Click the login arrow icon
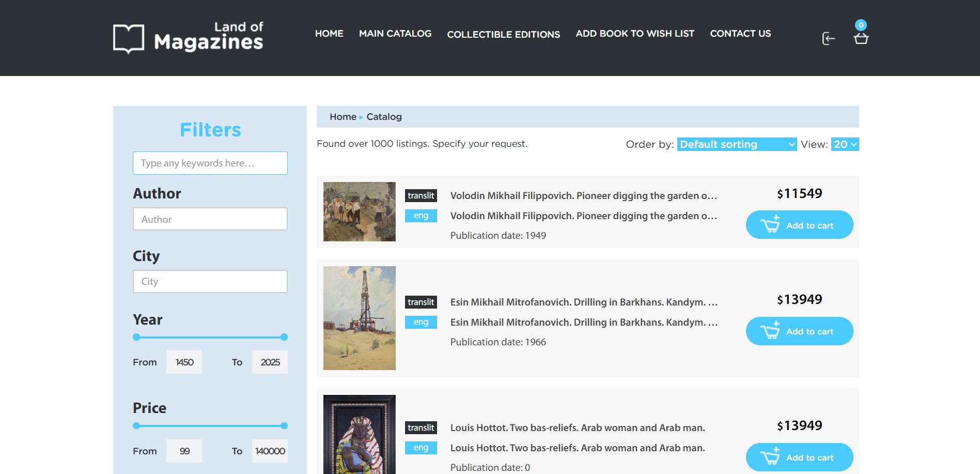The width and height of the screenshot is (980, 474). pos(829,39)
